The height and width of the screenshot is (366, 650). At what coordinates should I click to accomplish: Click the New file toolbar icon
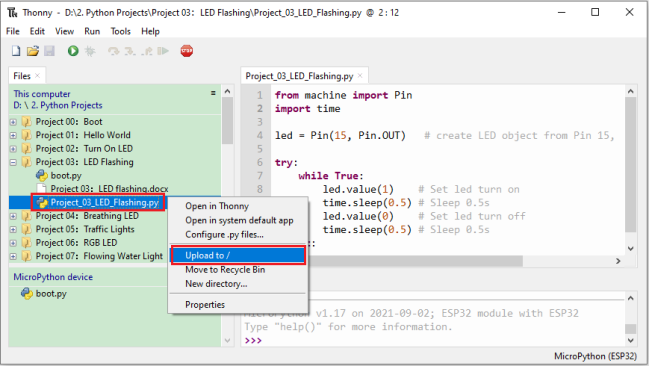point(16,51)
